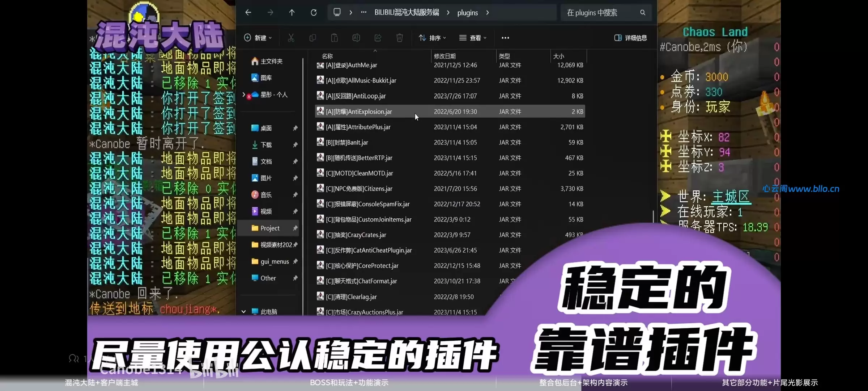The width and height of the screenshot is (868, 391).
Task: Toggle the 详细信息 details pane button
Action: 630,38
